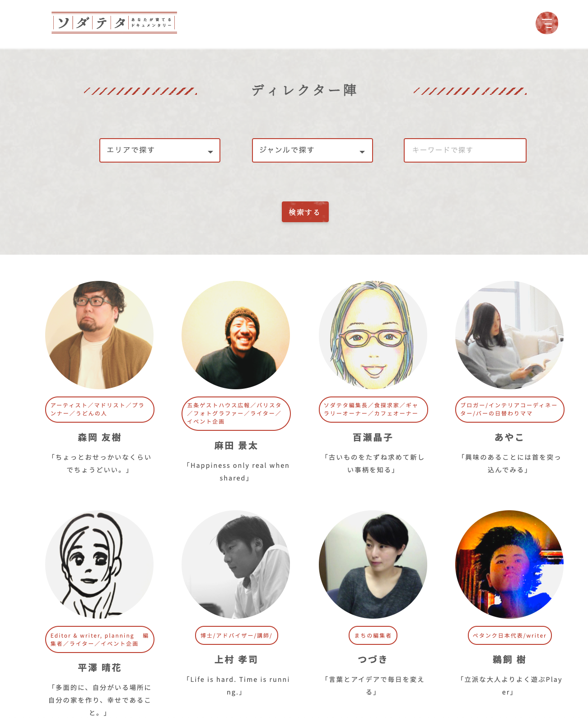Expand the エリアで探す dropdown

(160, 150)
